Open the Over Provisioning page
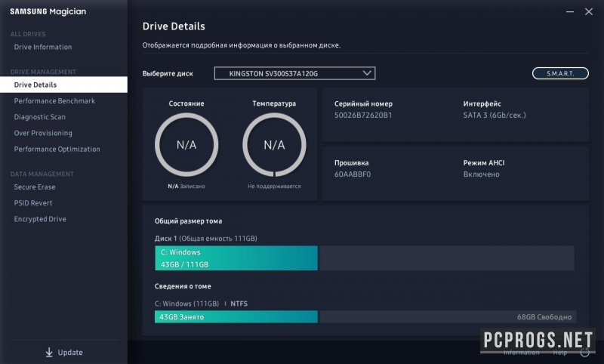The width and height of the screenshot is (604, 364). tap(43, 133)
